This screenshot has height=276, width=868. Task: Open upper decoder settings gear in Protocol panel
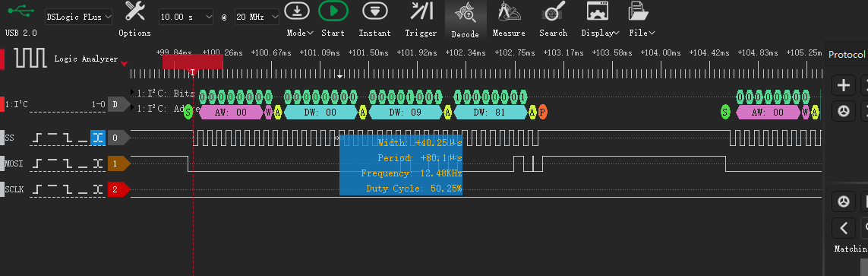tap(844, 112)
